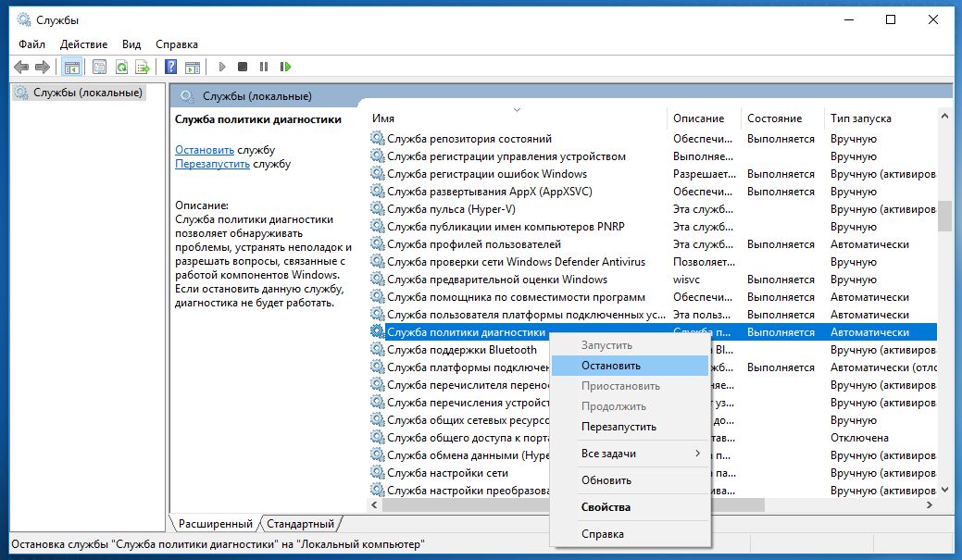
Task: Click the Остановить службу link
Action: coord(205,150)
